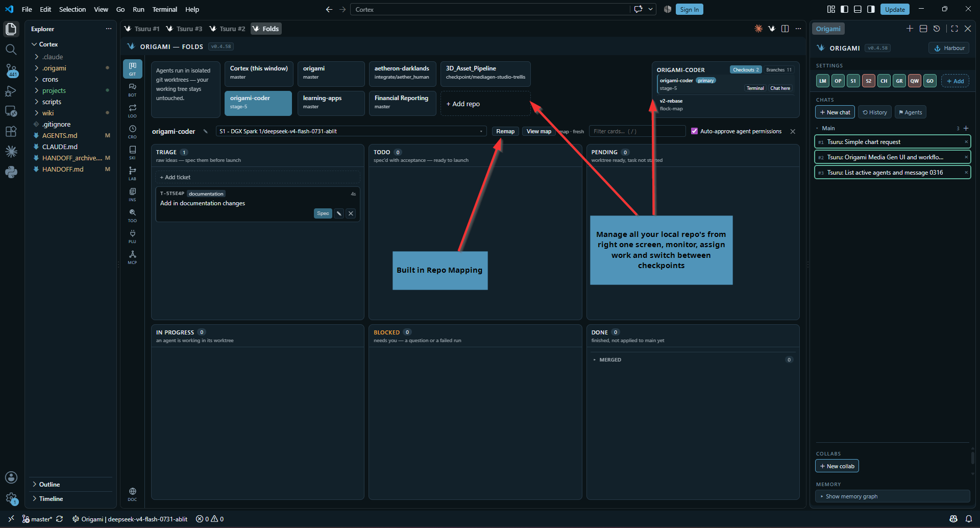The image size is (980, 528).
Task: Click New collab button
Action: pos(837,466)
